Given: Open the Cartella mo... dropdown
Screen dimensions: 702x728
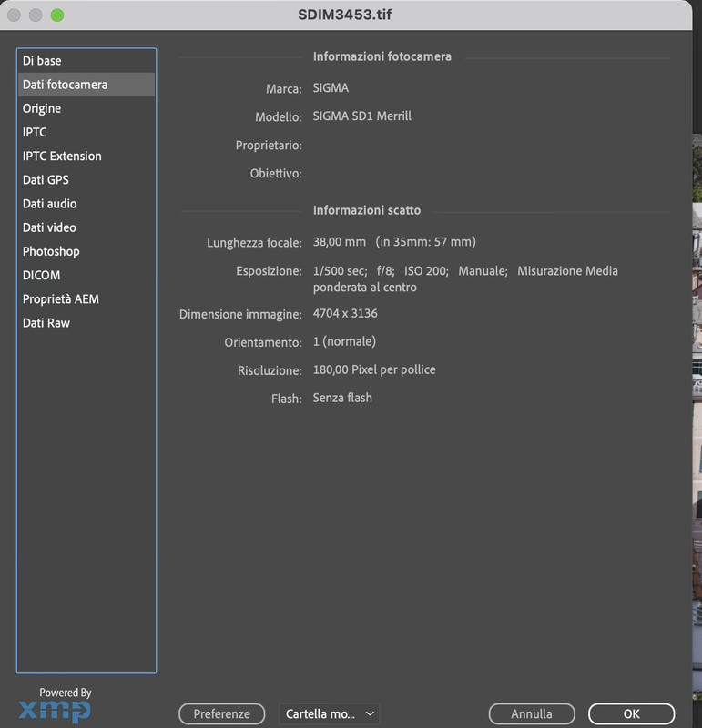Looking at the screenshot, I should [329, 713].
